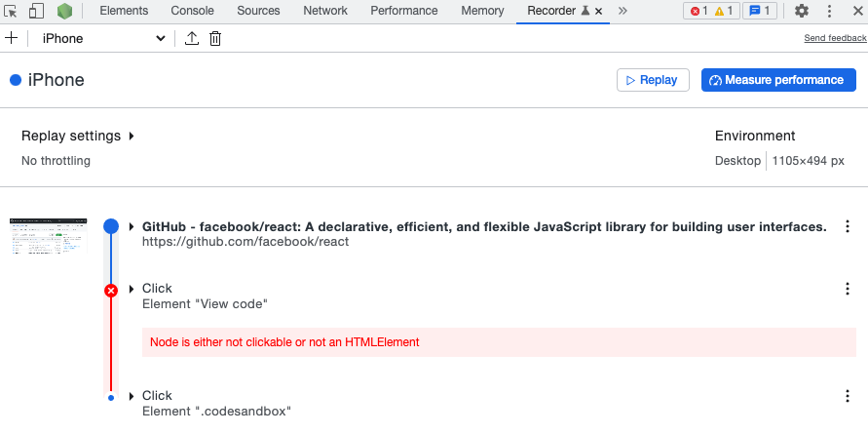Screen dimensions: 868x434
Task: Click the red error count badge
Action: pos(698,11)
